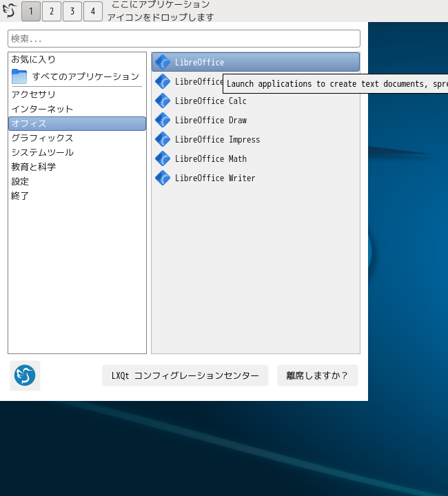Switch to virtual desktop 2
This screenshot has width=448, height=496.
click(x=52, y=12)
